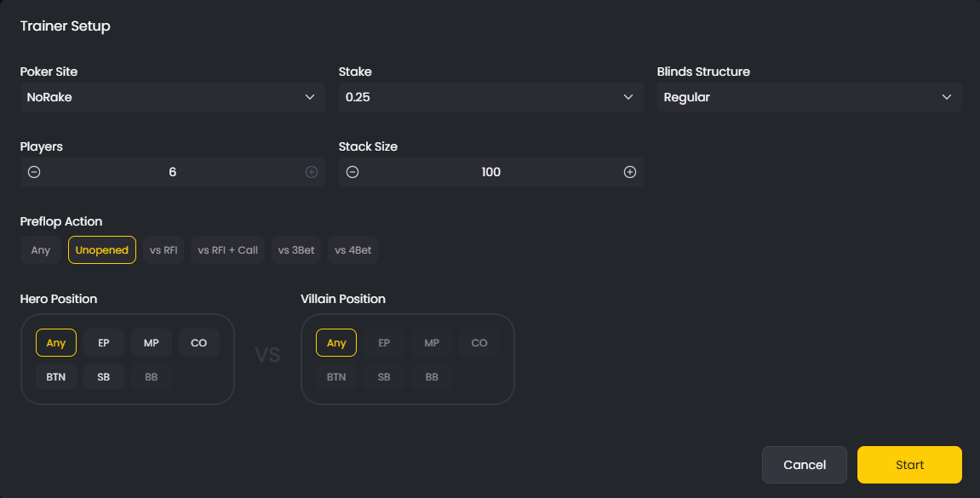Open the Poker Site dropdown
This screenshot has width=980, height=498.
pyautogui.click(x=172, y=96)
